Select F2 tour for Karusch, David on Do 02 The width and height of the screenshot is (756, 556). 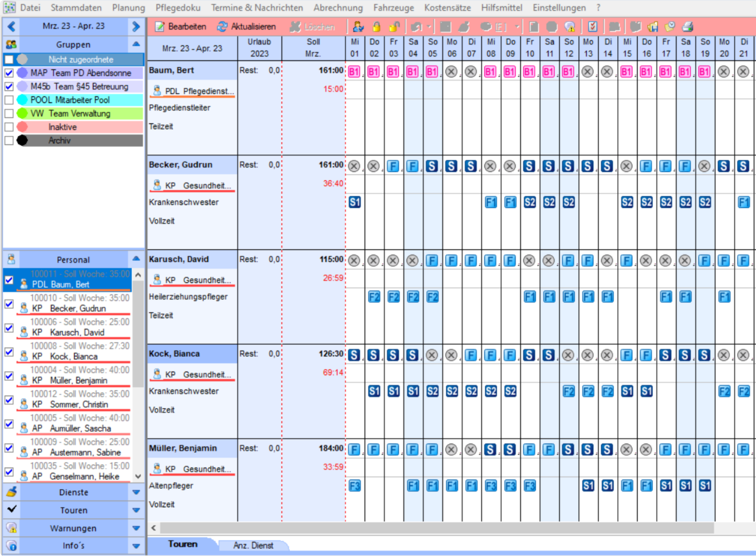click(x=374, y=297)
